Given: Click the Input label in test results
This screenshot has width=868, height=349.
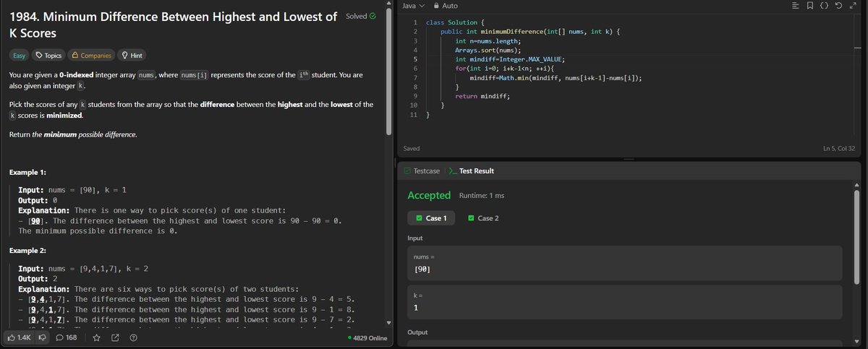Looking at the screenshot, I should click(416, 238).
